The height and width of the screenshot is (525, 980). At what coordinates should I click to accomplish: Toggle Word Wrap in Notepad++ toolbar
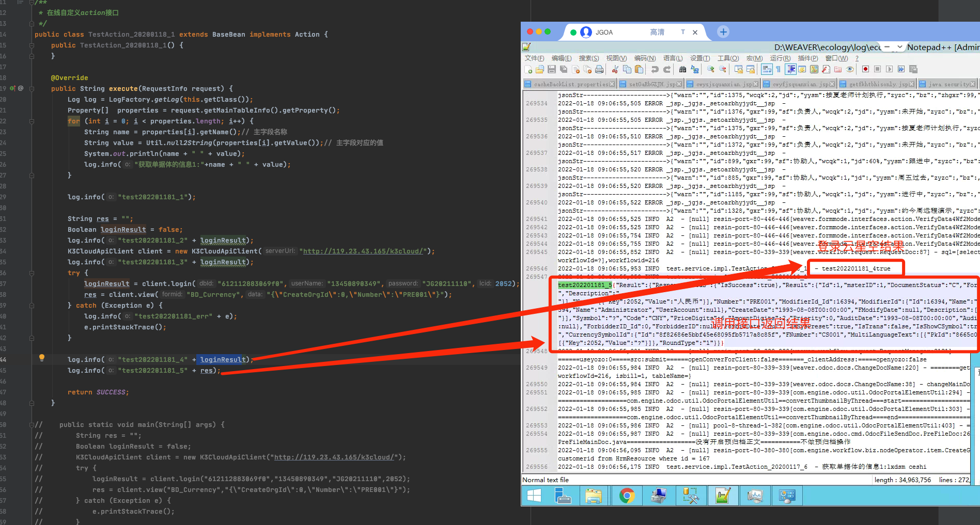pos(767,69)
